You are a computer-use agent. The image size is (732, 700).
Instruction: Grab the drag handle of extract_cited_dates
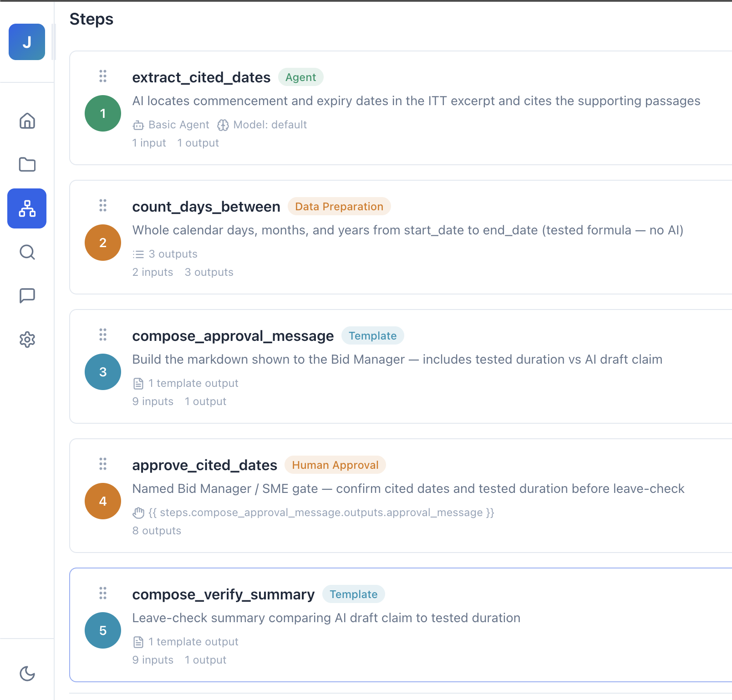pyautogui.click(x=103, y=76)
